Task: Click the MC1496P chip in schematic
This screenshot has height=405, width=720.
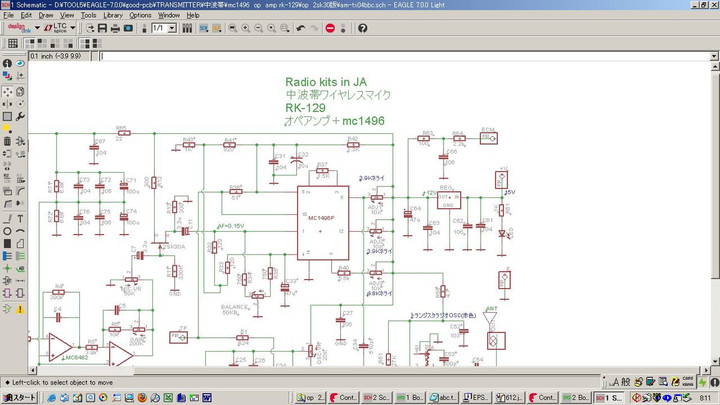Action: [322, 222]
